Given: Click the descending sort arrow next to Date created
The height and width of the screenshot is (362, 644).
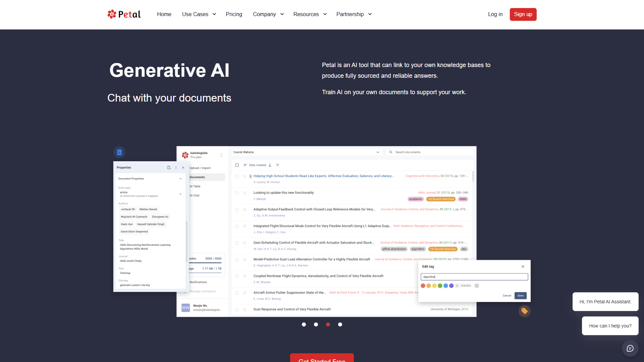Looking at the screenshot, I should pos(270,165).
